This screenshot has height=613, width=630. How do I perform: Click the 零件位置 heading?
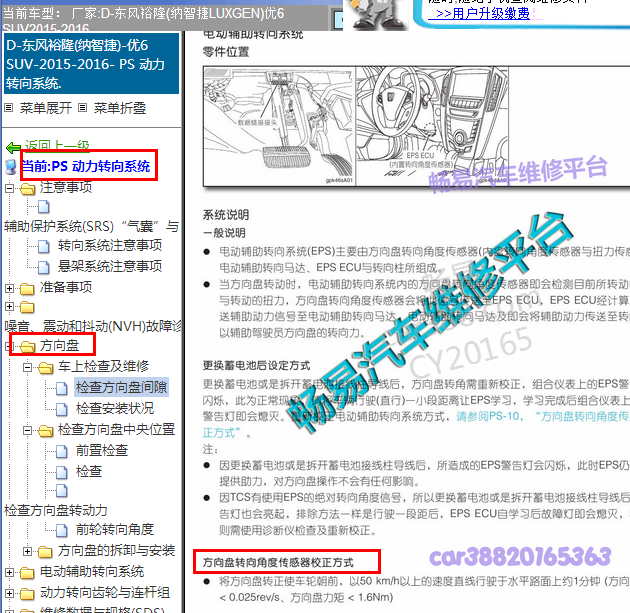[226, 52]
